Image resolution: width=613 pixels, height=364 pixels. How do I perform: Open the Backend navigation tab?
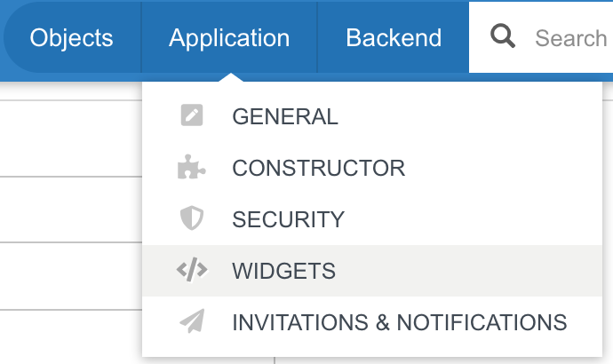[394, 38]
